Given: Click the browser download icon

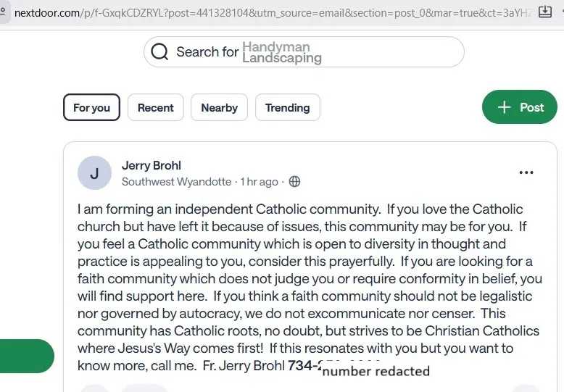Looking at the screenshot, I should pyautogui.click(x=545, y=12).
